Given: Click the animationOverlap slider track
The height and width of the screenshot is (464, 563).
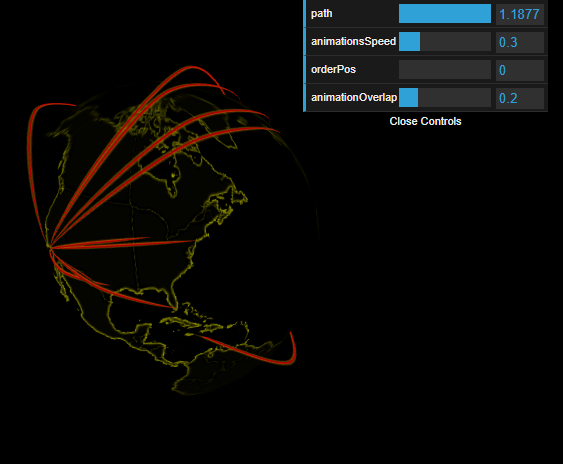Looking at the screenshot, I should pyautogui.click(x=445, y=98).
